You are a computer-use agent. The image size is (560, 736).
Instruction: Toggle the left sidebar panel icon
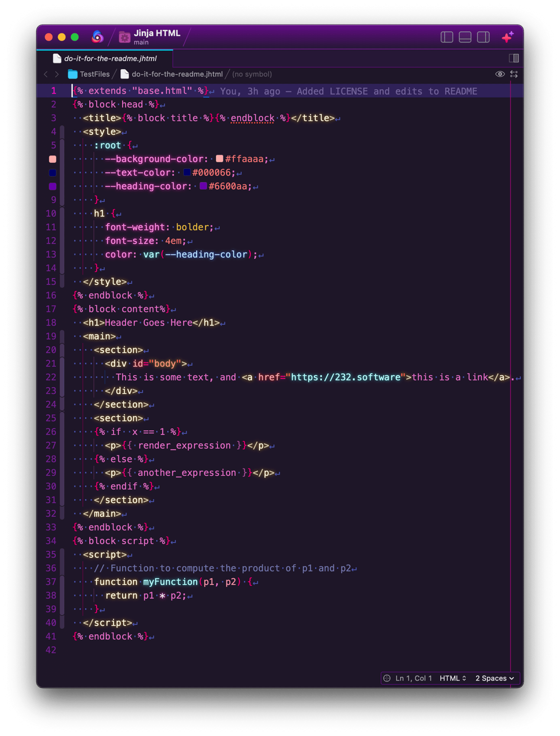(447, 38)
